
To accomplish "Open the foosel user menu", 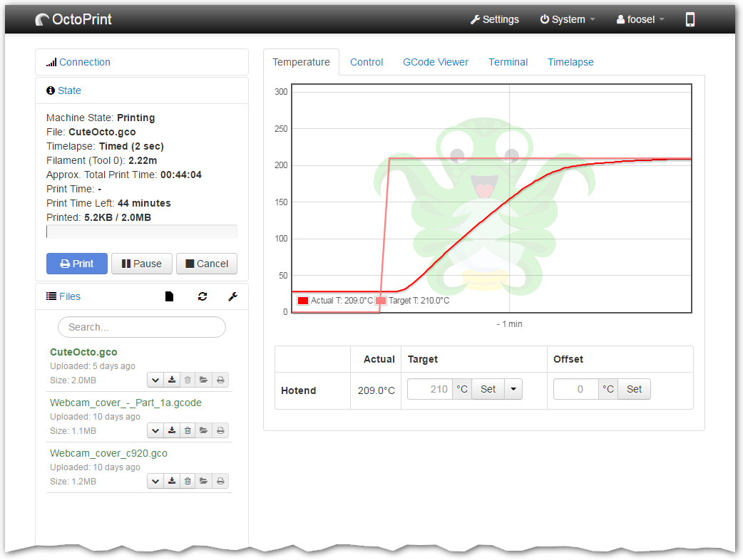I will pos(639,19).
